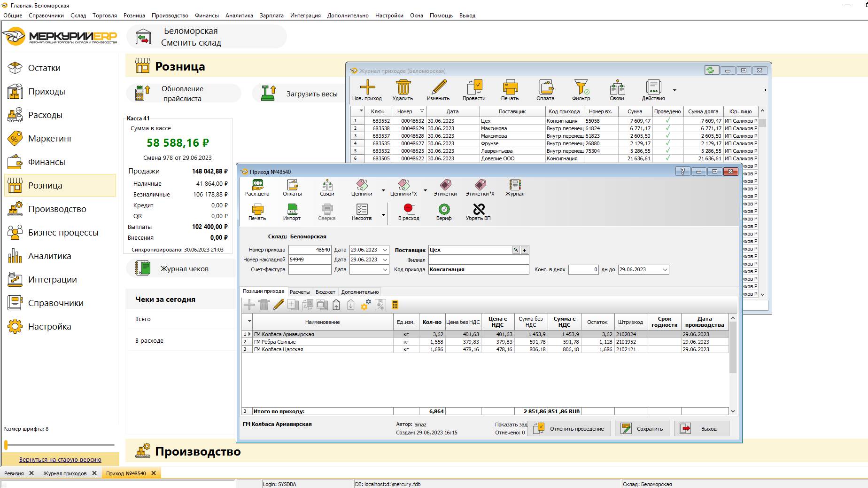Toggle Проведено checkmark for row 683537

[667, 136]
